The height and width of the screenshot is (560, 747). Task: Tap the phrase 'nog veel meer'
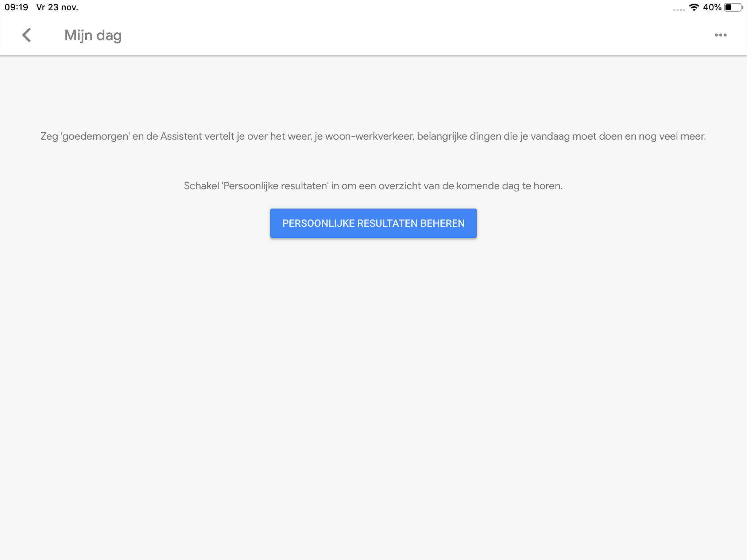pos(671,136)
